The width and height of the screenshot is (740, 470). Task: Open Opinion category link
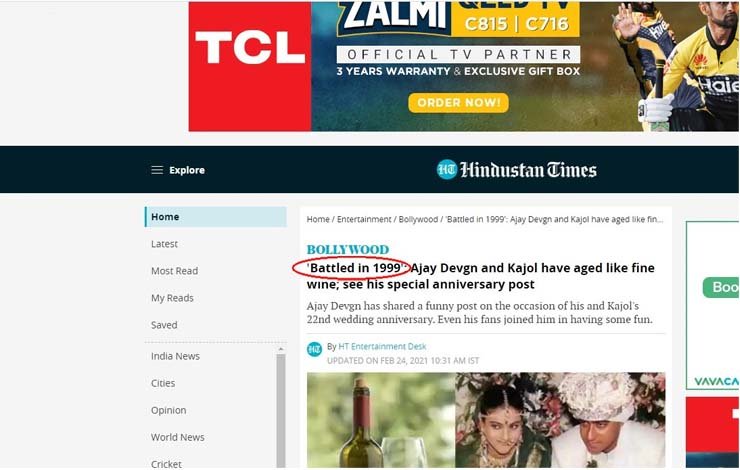[x=168, y=411]
